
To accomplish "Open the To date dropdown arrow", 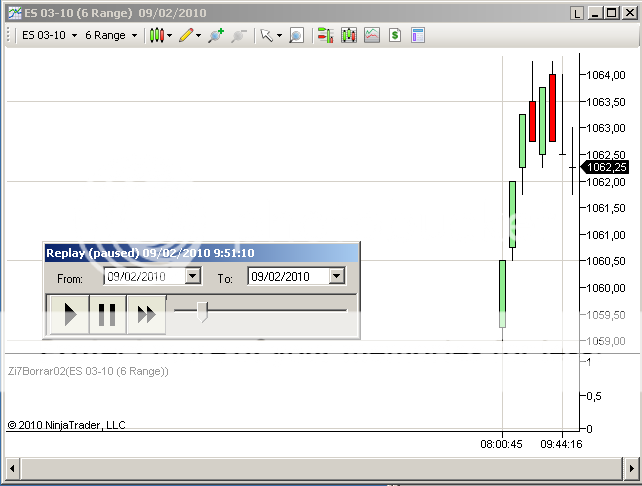I will click(336, 277).
